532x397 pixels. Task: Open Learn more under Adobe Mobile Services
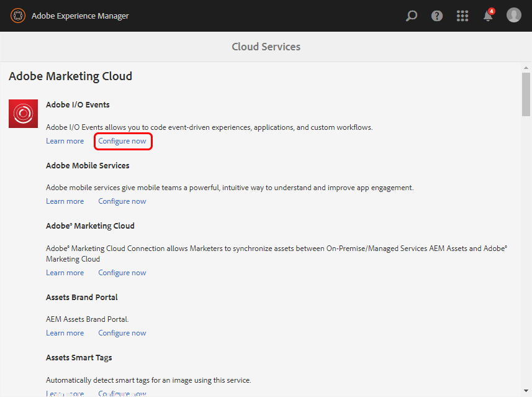(65, 201)
